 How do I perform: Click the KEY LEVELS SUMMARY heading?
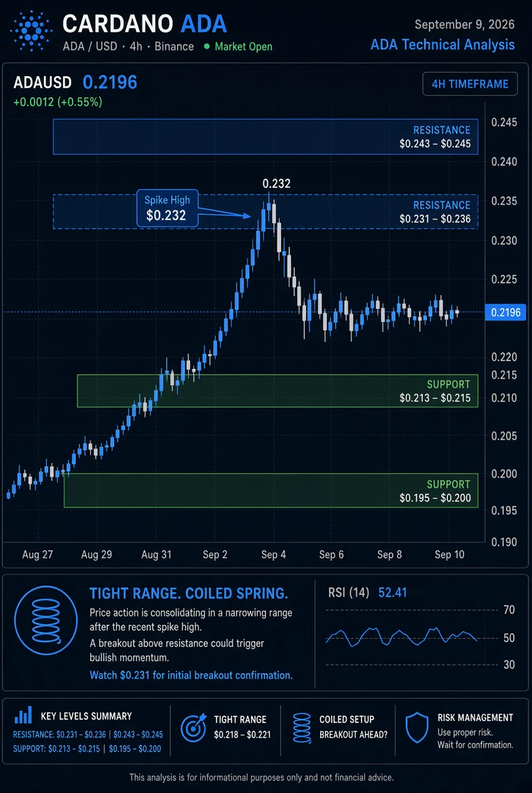point(86,716)
